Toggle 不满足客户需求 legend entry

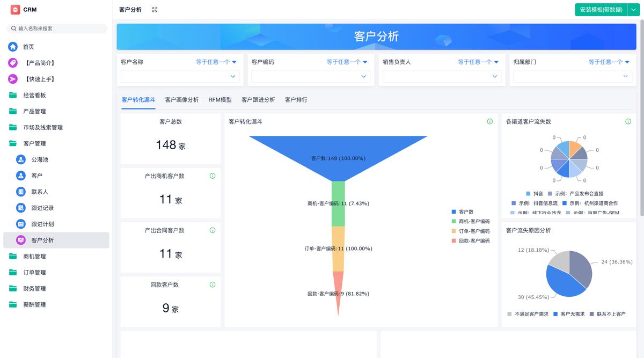(528, 314)
